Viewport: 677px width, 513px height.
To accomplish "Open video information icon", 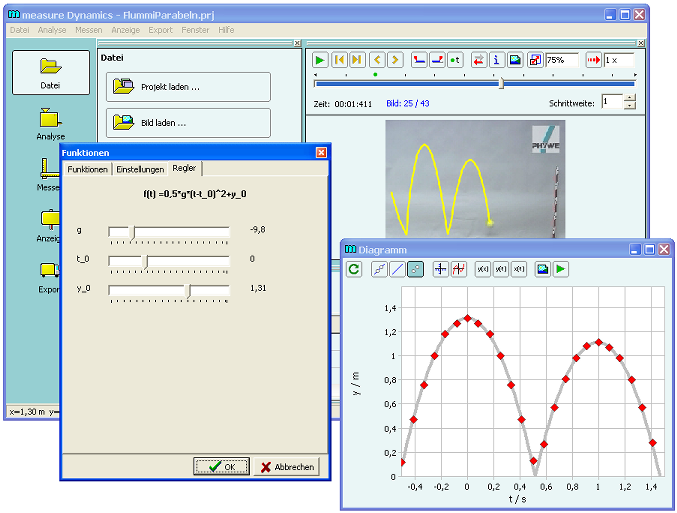I will 497,60.
